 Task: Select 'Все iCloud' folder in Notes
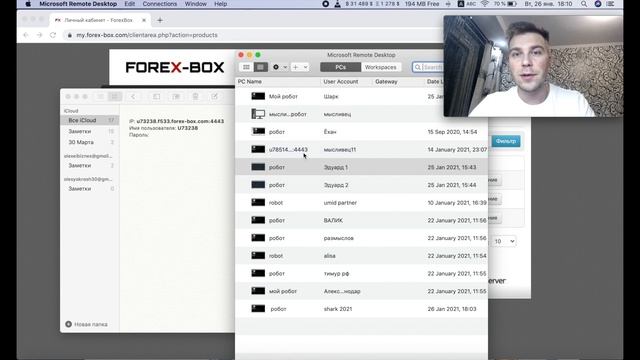click(x=90, y=120)
